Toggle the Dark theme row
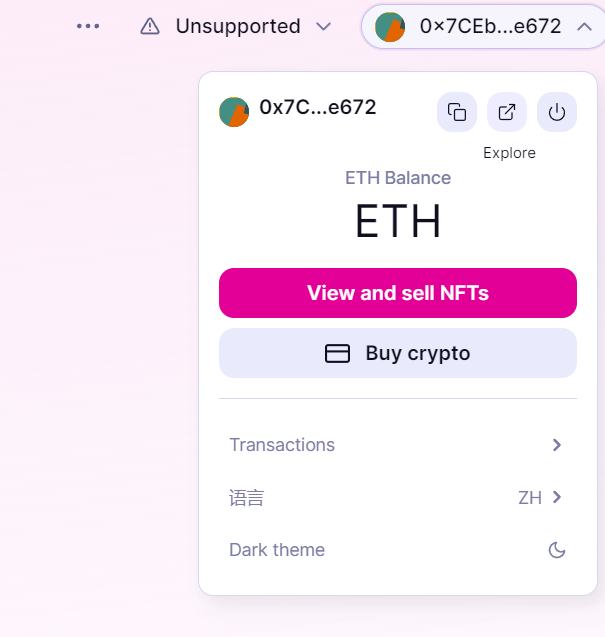This screenshot has width=605, height=637. pos(398,550)
